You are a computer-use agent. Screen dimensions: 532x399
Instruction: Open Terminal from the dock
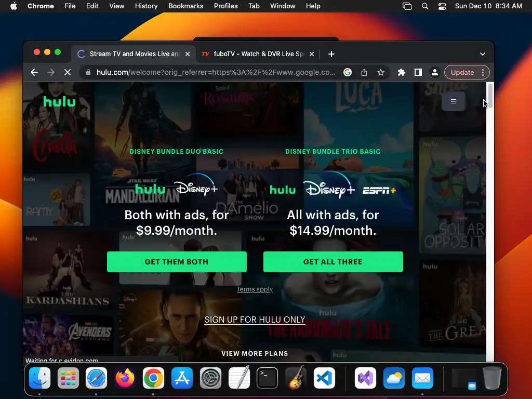point(268,378)
